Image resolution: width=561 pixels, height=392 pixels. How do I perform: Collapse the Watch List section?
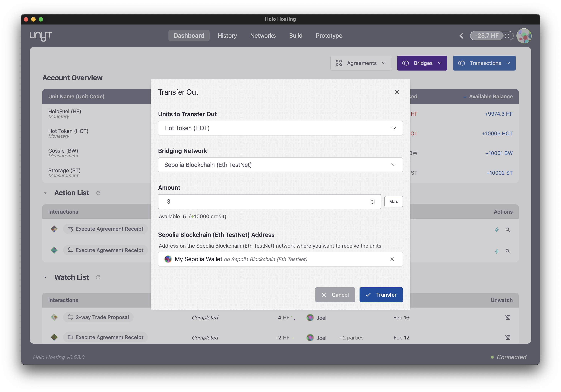[45, 277]
